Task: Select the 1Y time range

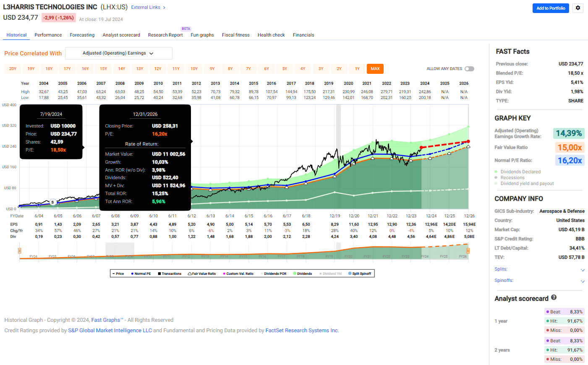Action: tap(357, 69)
